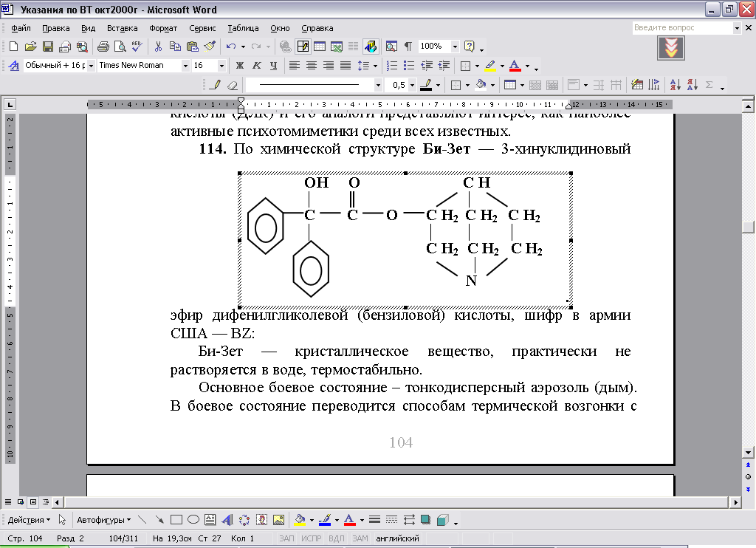The image size is (756, 548).
Task: Open the Times New Roman font dropdown
Action: point(185,66)
